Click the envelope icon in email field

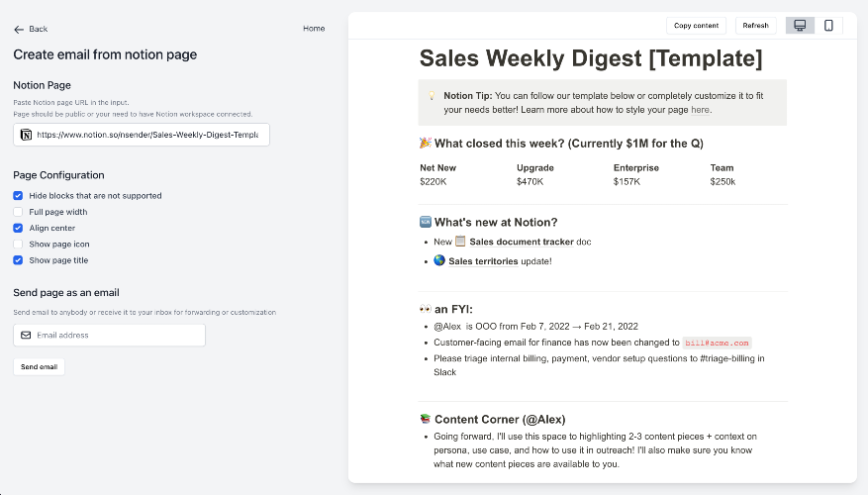(26, 336)
